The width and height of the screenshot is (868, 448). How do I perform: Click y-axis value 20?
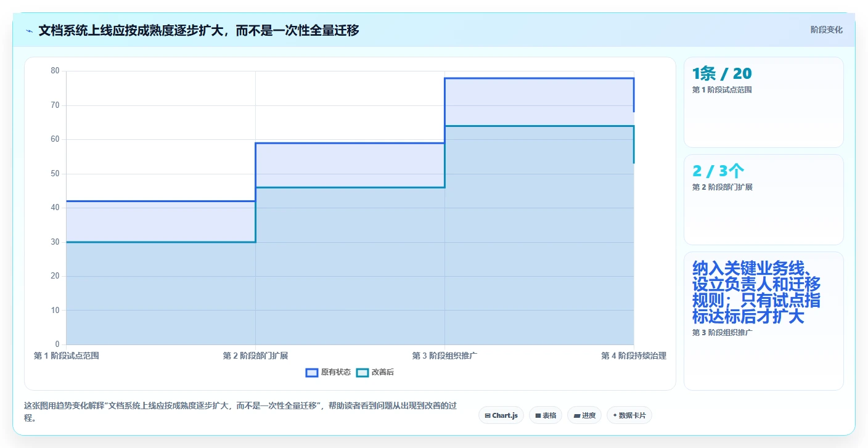pyautogui.click(x=55, y=276)
